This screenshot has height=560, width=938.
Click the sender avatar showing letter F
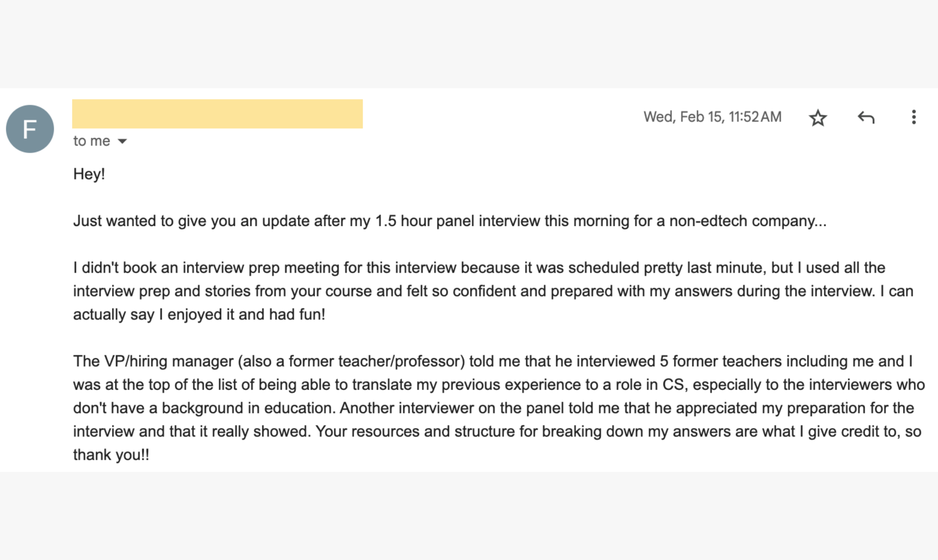(30, 129)
